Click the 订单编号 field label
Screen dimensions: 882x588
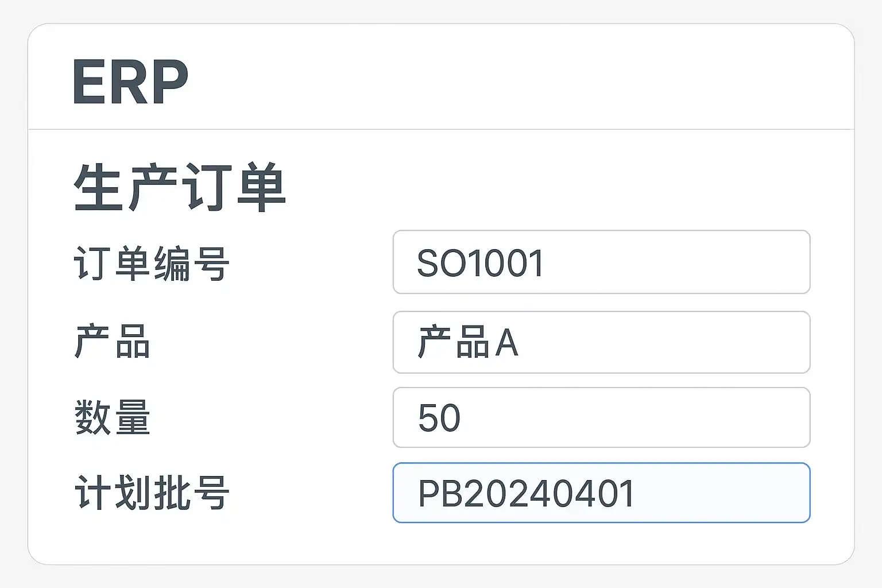[152, 264]
